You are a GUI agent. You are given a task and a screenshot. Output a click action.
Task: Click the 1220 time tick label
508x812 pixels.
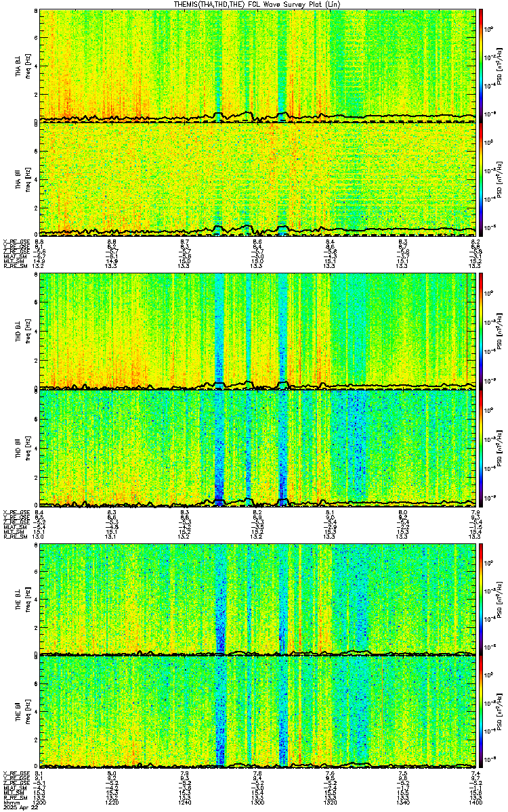click(112, 803)
